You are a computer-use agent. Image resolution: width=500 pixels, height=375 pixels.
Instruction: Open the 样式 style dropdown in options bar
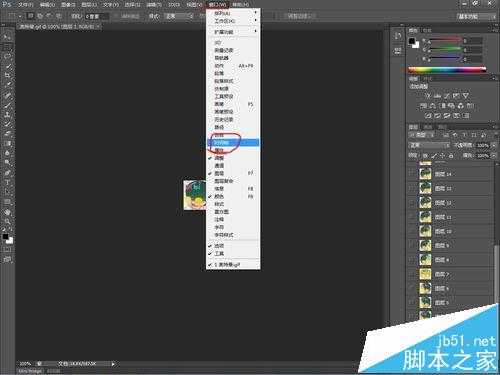tap(179, 16)
